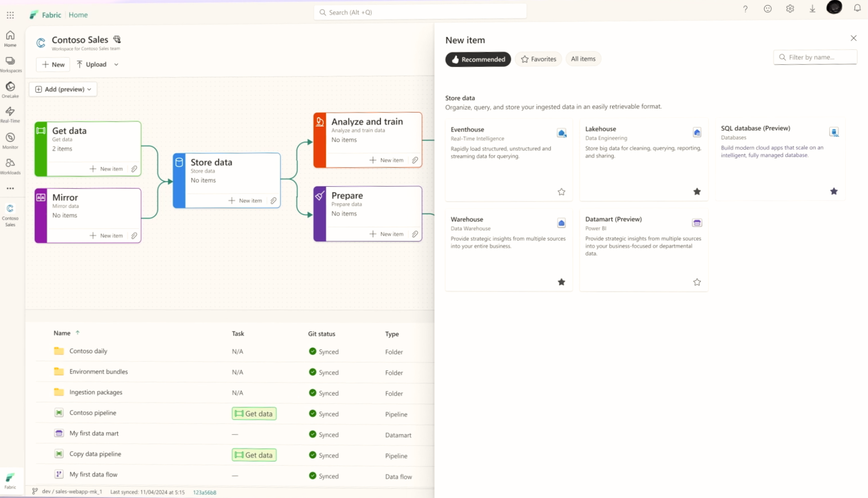Open Workloads in left sidebar
The image size is (868, 498).
tap(10, 166)
